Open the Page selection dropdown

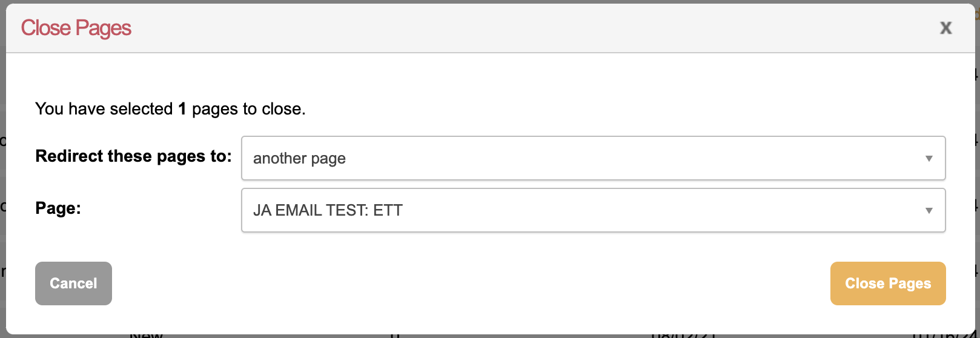coord(592,210)
